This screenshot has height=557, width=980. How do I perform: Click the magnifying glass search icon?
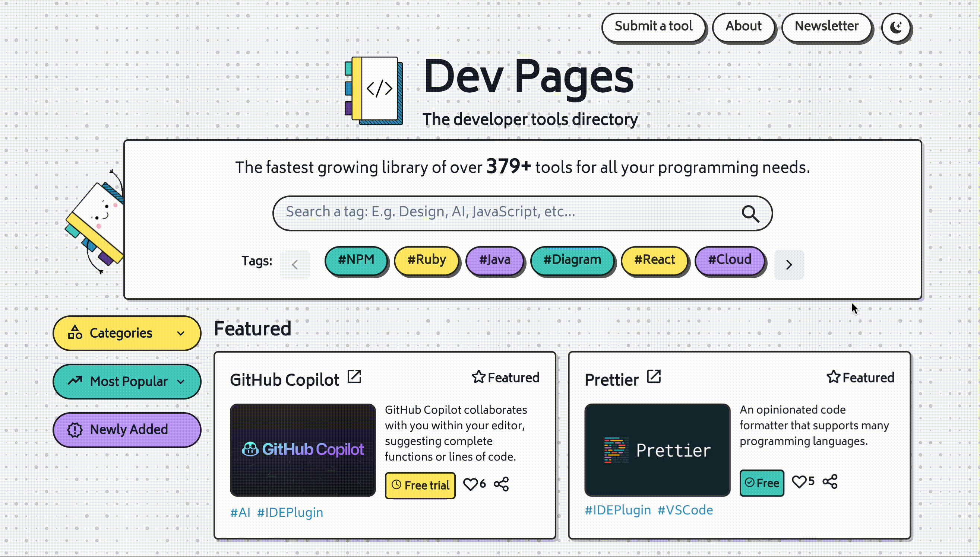(x=750, y=213)
